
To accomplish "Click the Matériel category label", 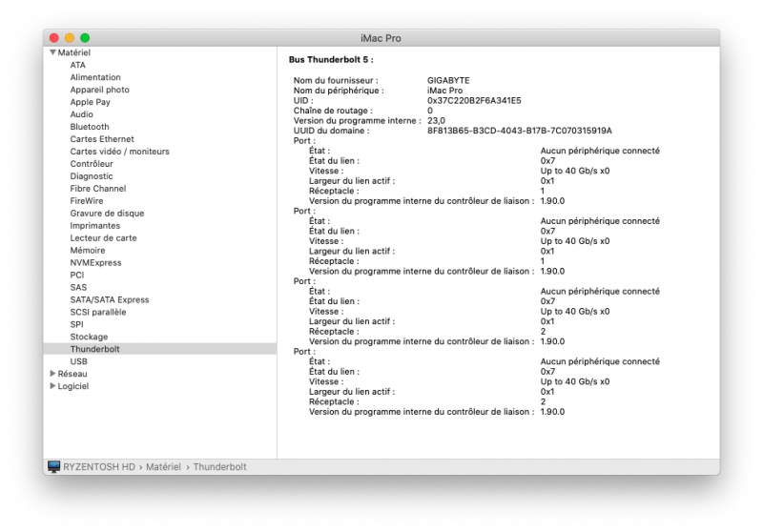I will 74,52.
